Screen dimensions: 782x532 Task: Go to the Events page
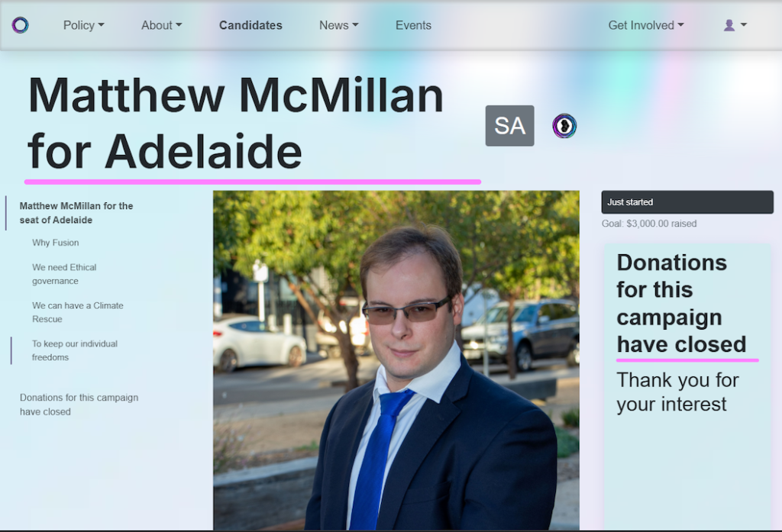[413, 25]
